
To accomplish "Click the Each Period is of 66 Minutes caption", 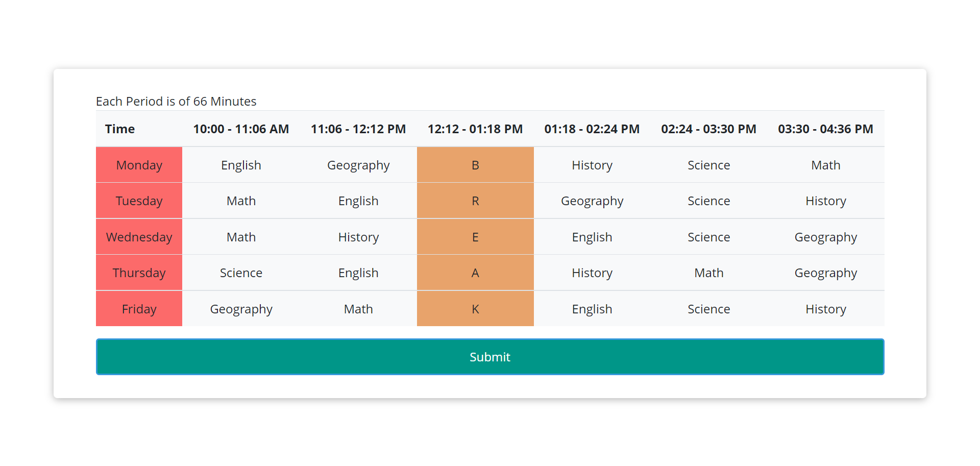I will [176, 101].
